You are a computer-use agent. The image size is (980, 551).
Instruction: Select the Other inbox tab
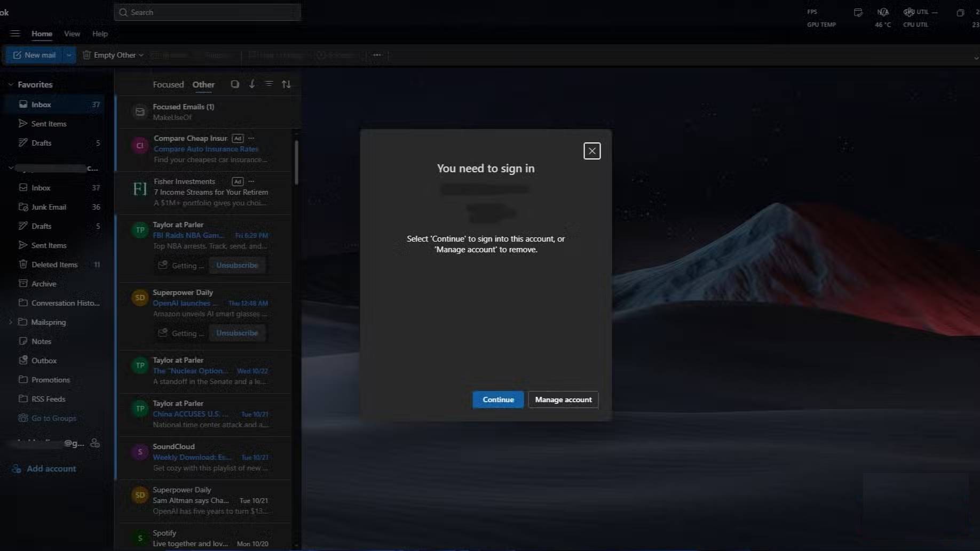[203, 85]
